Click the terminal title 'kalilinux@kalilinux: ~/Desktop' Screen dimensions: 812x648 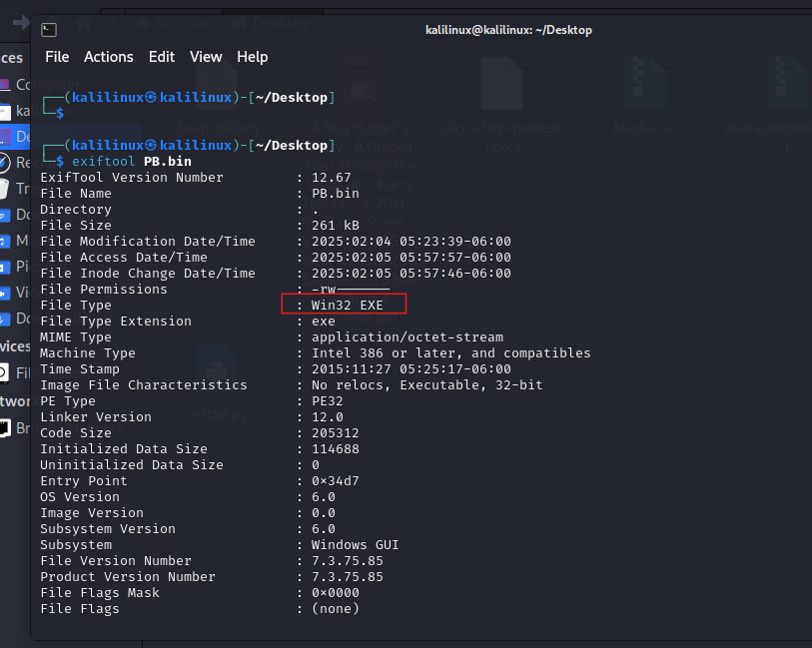[x=508, y=30]
